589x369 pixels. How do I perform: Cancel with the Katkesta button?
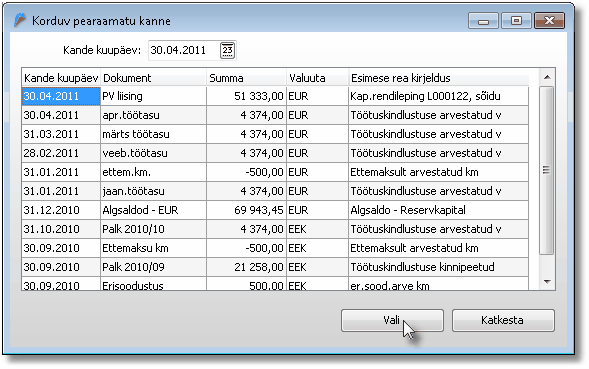[503, 320]
